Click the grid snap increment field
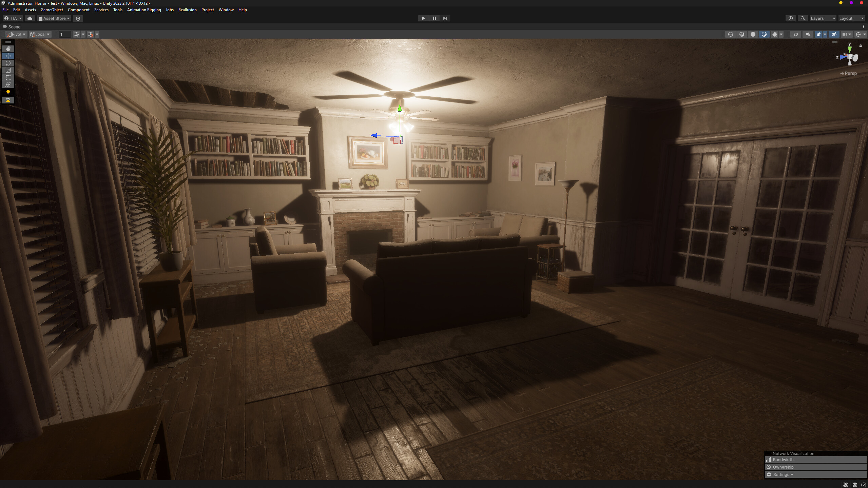 coord(64,34)
